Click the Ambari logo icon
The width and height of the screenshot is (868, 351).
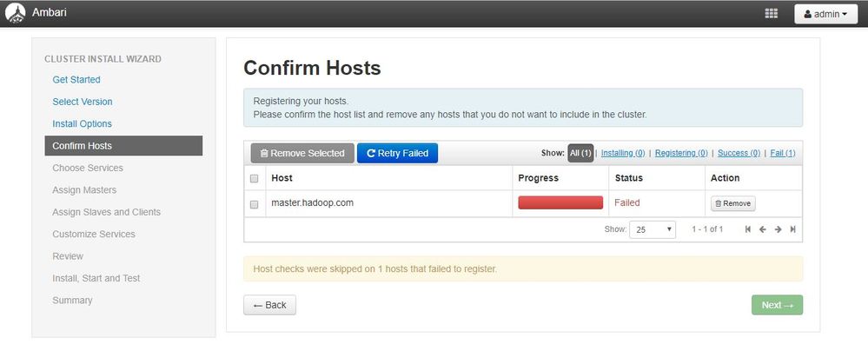coord(14,13)
